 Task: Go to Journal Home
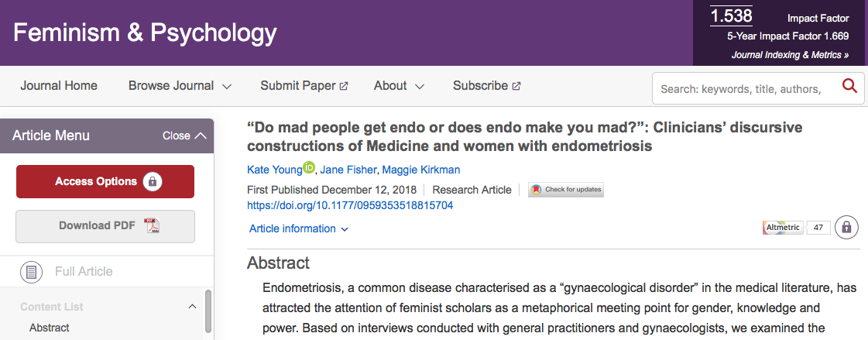tap(59, 86)
